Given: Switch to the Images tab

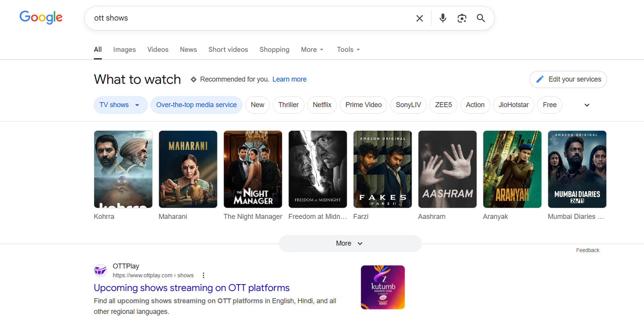Looking at the screenshot, I should (124, 50).
